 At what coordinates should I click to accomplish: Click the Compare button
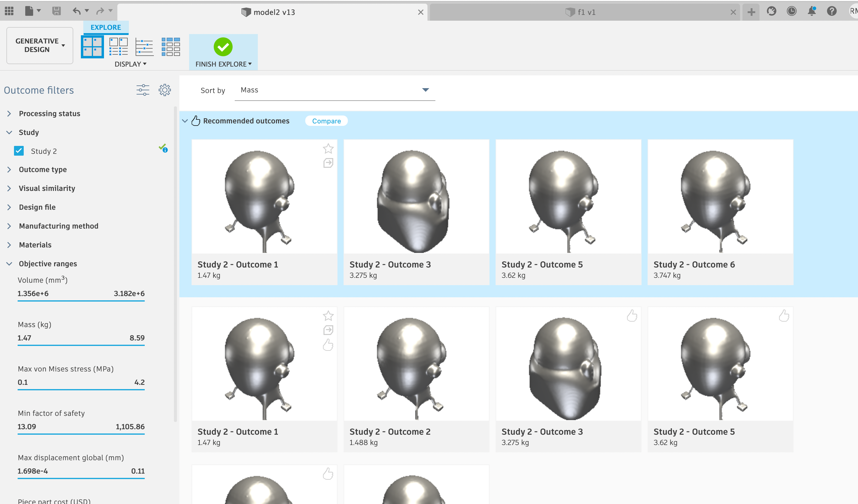tap(326, 121)
